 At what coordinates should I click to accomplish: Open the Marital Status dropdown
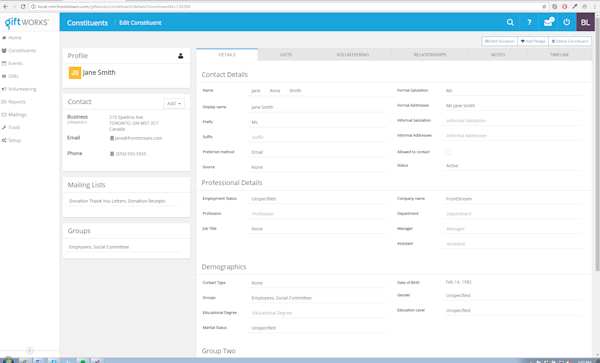point(317,328)
